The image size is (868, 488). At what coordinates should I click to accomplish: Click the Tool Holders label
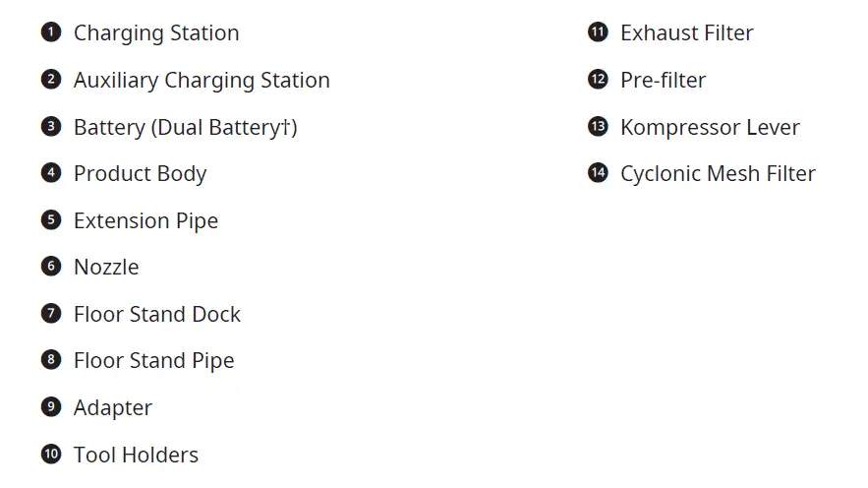coord(136,455)
